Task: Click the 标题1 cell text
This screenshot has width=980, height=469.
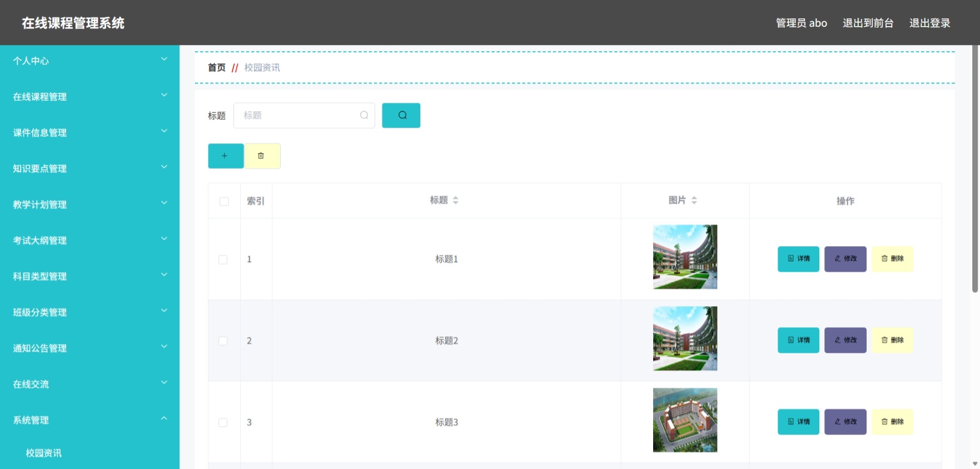Action: (x=446, y=259)
